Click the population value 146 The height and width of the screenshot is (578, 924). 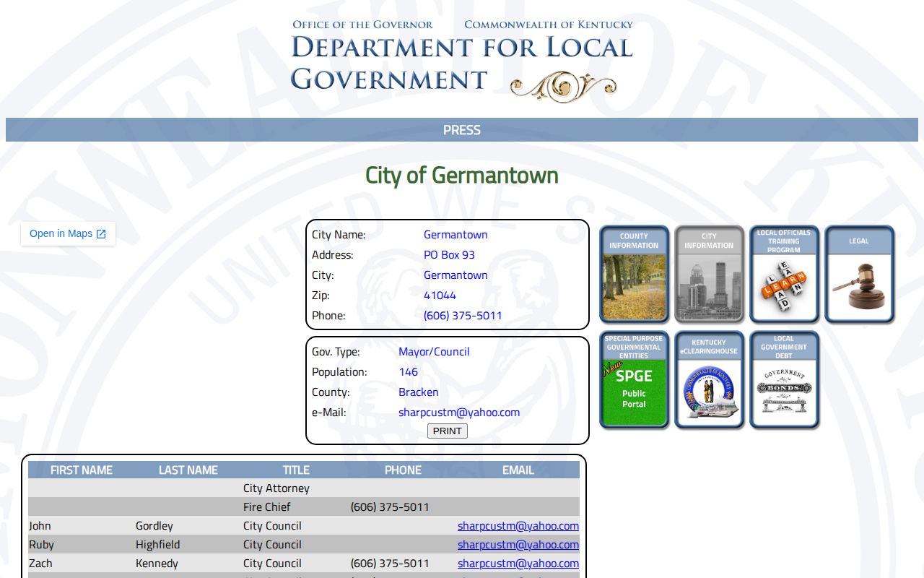coord(408,372)
